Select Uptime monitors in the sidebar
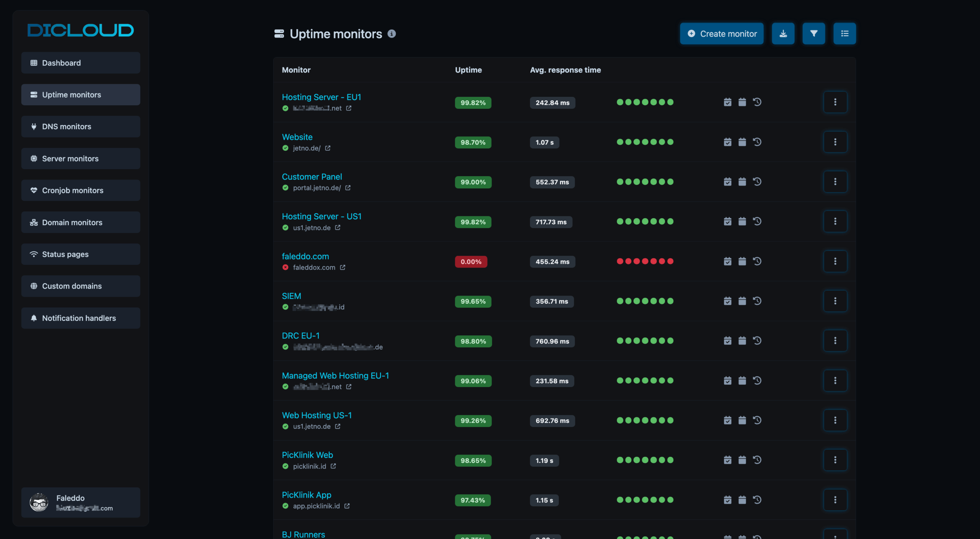This screenshot has width=980, height=539. pos(81,95)
